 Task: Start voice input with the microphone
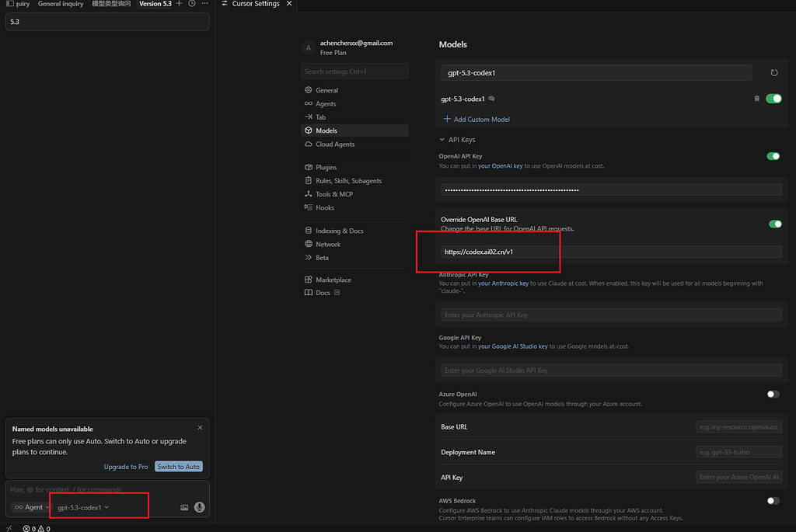tap(200, 507)
